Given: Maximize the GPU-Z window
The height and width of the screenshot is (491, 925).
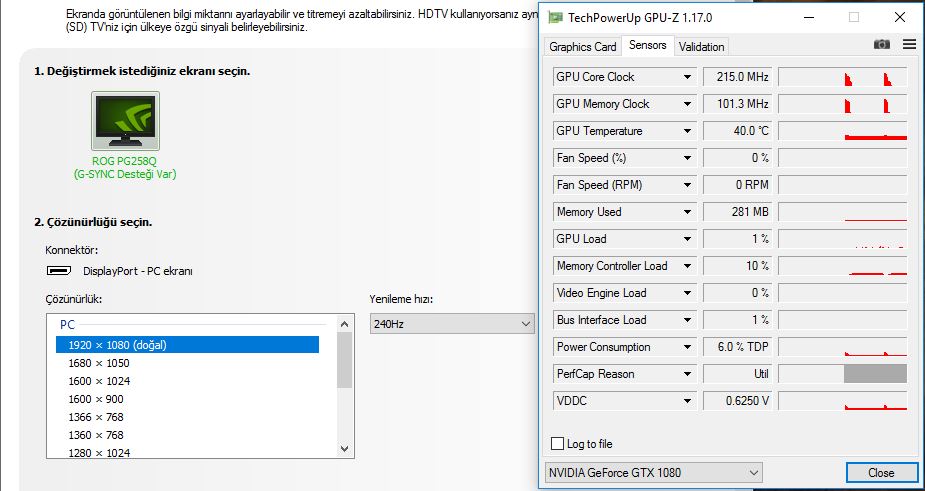Looking at the screenshot, I should [x=854, y=18].
